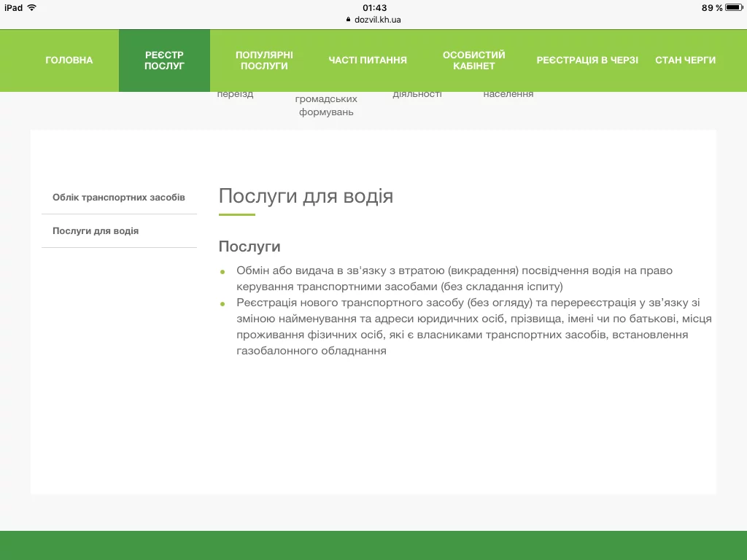Tap the Wi-Fi icon in the status bar
Screen dimensions: 747x560
tap(32, 7)
